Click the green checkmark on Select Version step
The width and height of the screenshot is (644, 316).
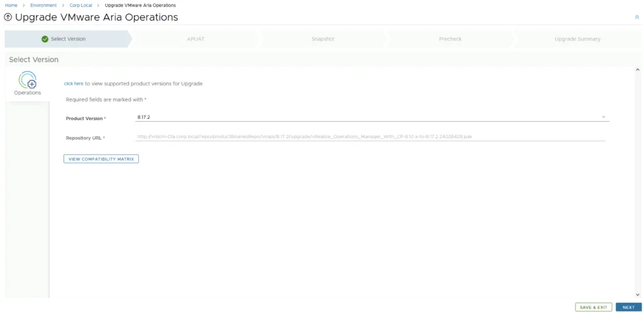(45, 39)
